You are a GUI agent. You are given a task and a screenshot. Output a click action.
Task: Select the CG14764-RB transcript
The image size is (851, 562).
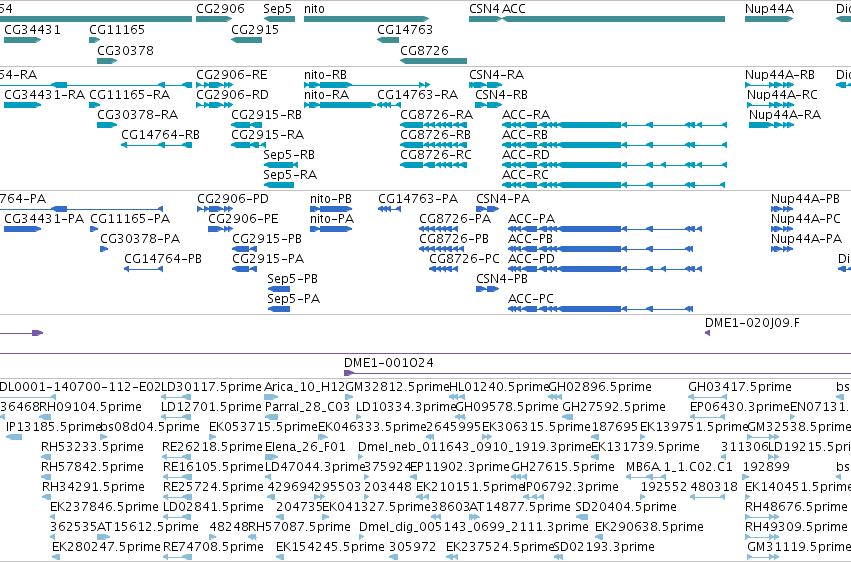156,145
